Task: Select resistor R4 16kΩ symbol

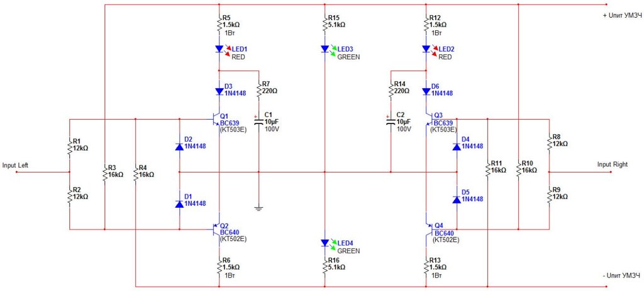Action: pos(136,174)
